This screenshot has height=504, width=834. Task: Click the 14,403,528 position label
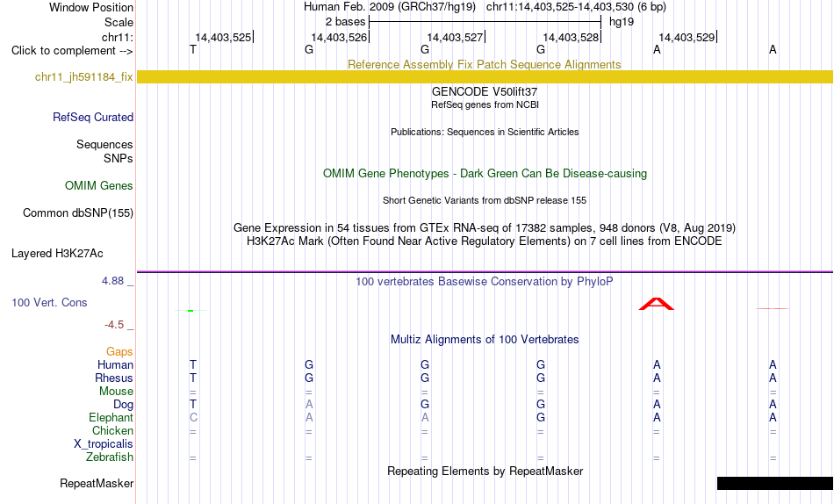[572, 37]
